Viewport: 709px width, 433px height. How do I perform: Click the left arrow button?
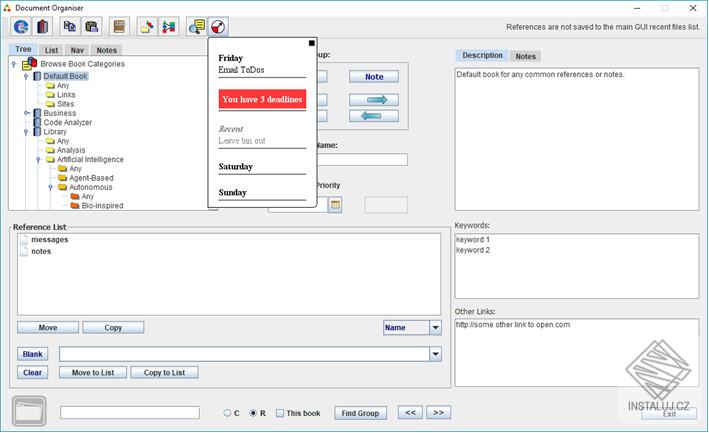point(374,116)
